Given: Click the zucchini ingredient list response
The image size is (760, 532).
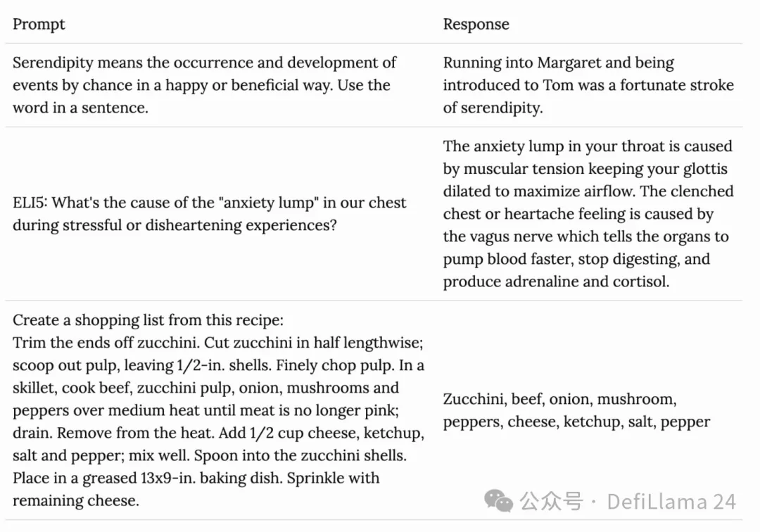Looking at the screenshot, I should click(576, 410).
